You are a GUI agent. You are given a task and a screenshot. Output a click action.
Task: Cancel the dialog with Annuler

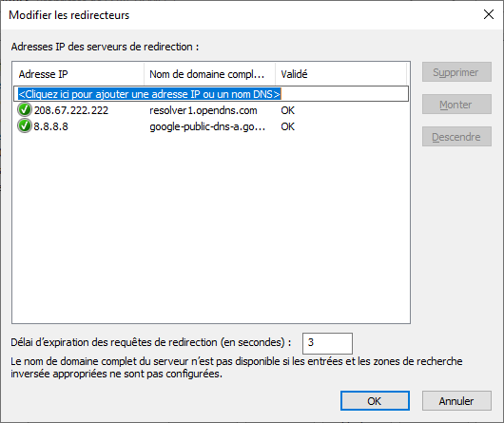click(x=456, y=401)
